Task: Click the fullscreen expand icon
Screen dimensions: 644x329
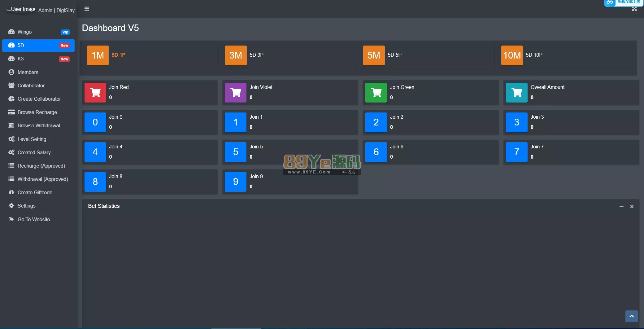Action: 634,9
